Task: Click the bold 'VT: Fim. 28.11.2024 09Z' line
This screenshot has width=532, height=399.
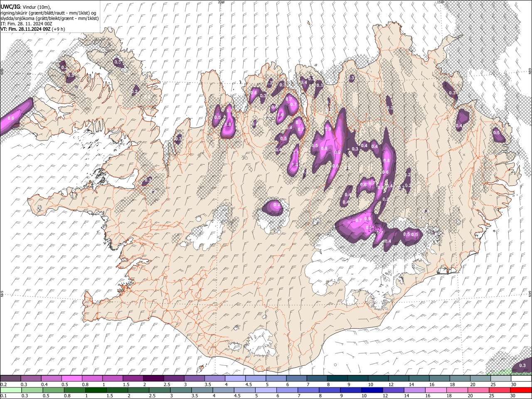Action: 26,29
